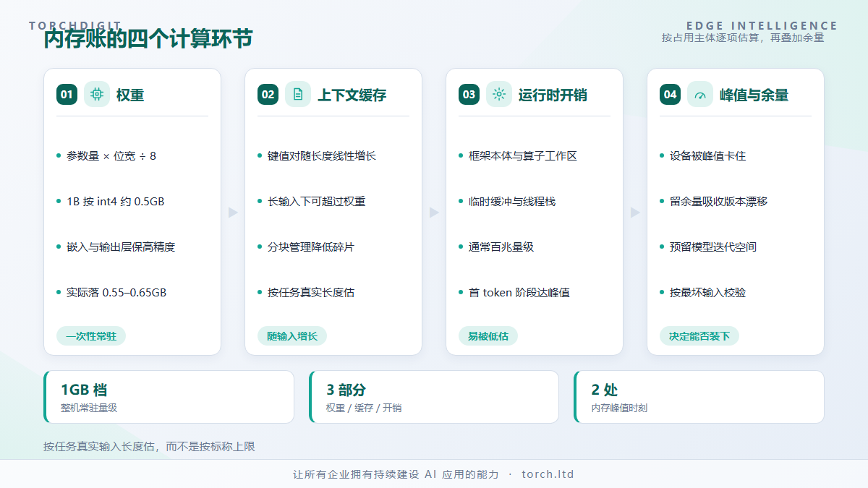Viewport: 868px width, 488px height.
Task: Click bullet 框架本体与算子工作区
Action: 523,156
